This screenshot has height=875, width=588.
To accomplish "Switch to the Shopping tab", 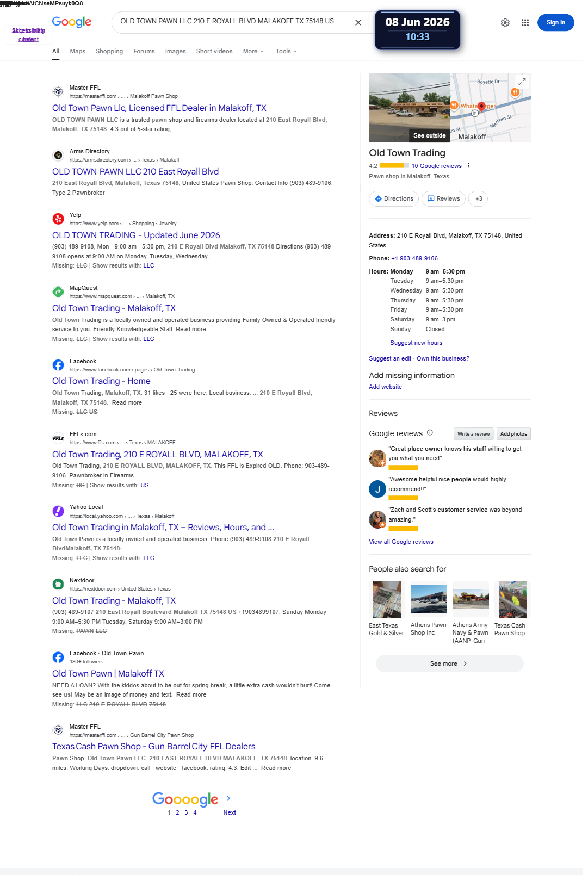I will pyautogui.click(x=109, y=51).
